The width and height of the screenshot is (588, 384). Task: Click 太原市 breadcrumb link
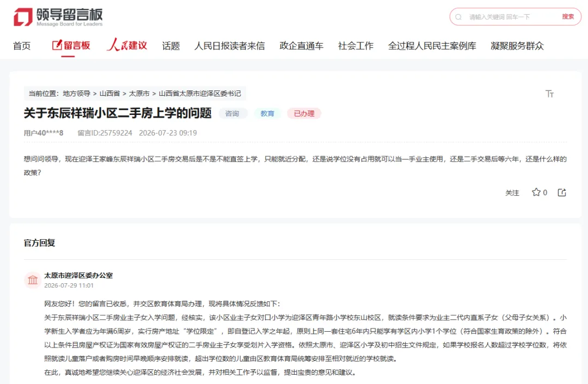pyautogui.click(x=139, y=93)
